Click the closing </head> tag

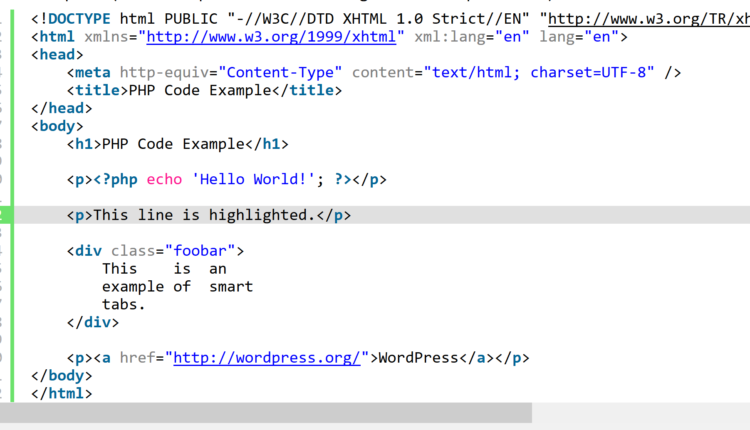tap(62, 108)
